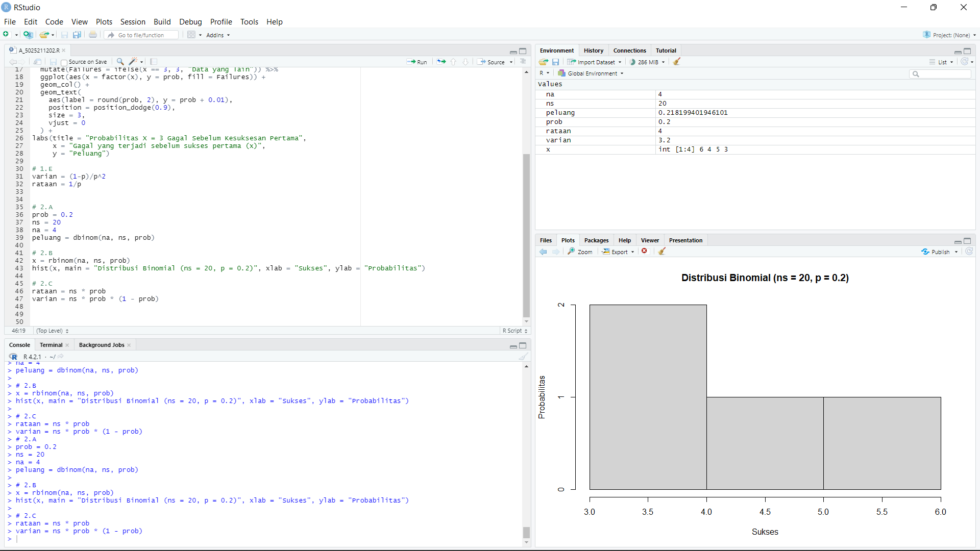
Task: Zoom the plot in the Plots pane
Action: 580,252
